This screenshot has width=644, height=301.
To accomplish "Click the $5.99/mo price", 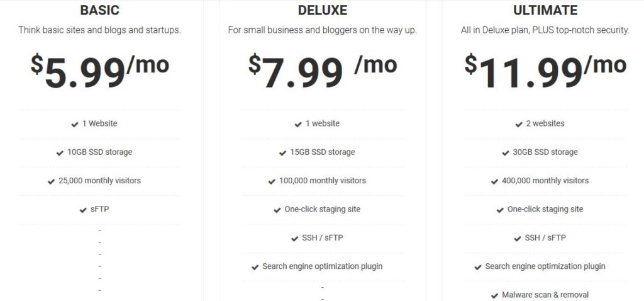I will coord(100,71).
